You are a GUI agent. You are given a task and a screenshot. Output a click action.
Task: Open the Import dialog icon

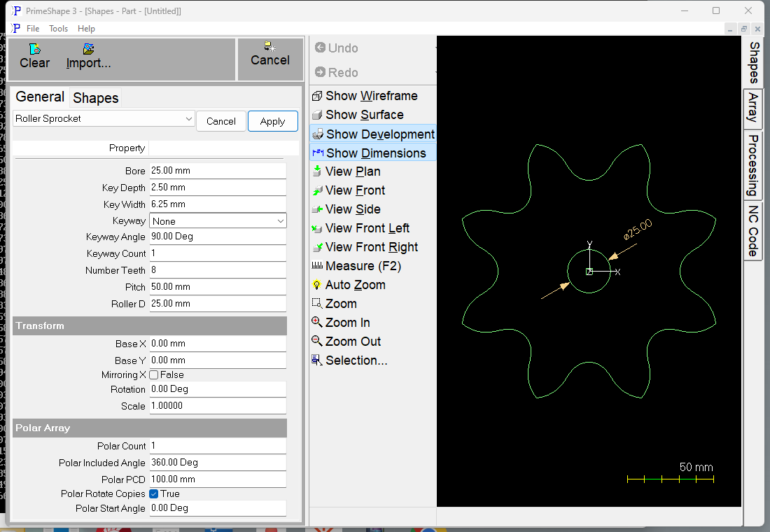pos(88,49)
